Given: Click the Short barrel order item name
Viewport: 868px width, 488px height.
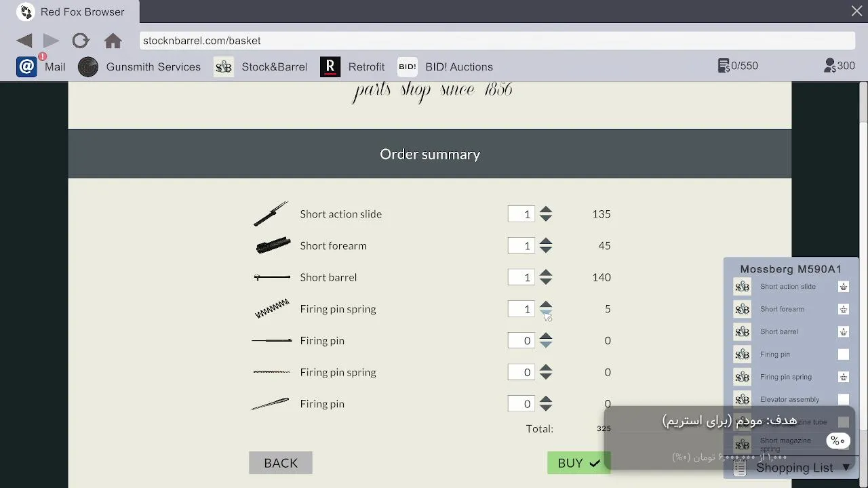Looking at the screenshot, I should (328, 277).
